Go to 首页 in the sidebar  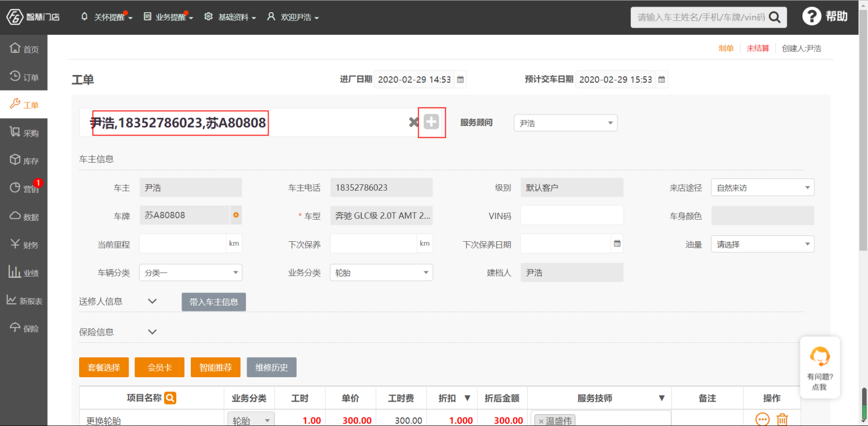(24, 49)
